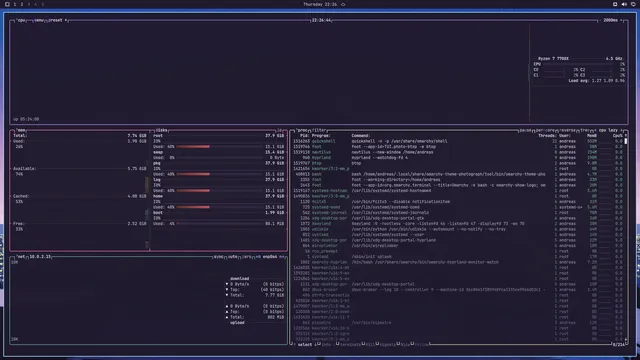
Task: Click the root disk usage bar
Action: [219, 147]
